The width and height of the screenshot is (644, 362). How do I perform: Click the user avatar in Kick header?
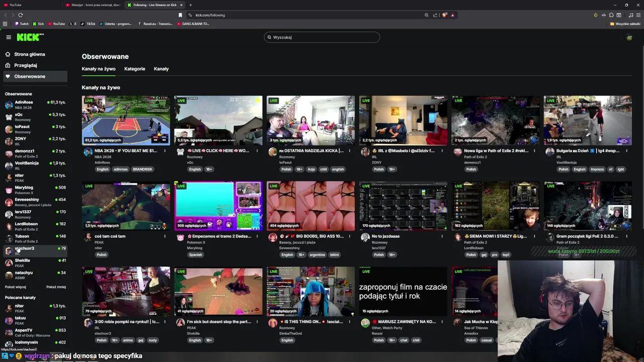point(629,37)
